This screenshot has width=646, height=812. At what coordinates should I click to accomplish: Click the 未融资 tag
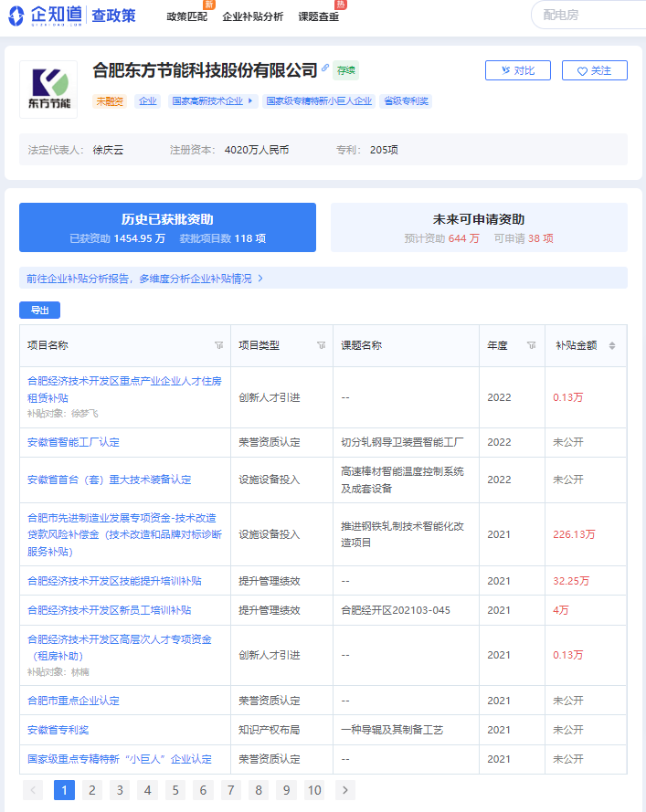pyautogui.click(x=110, y=101)
